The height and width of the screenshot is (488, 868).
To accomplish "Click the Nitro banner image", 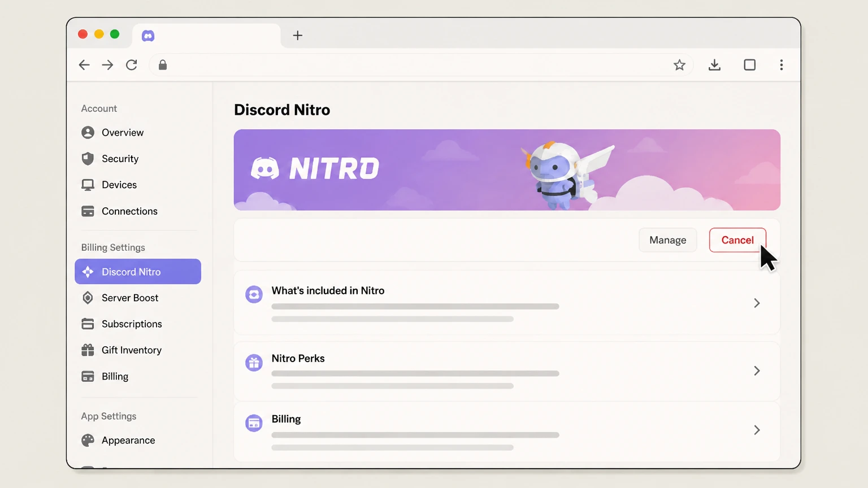I will pyautogui.click(x=507, y=170).
